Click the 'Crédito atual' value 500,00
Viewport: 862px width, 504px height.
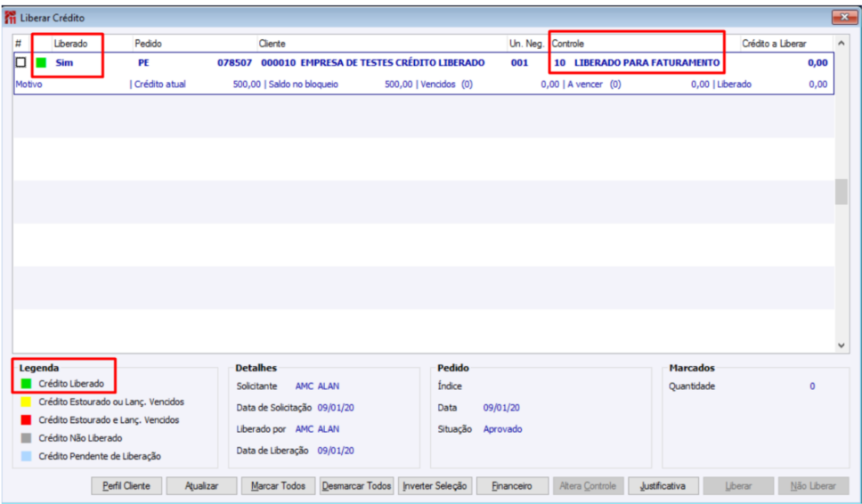(247, 84)
